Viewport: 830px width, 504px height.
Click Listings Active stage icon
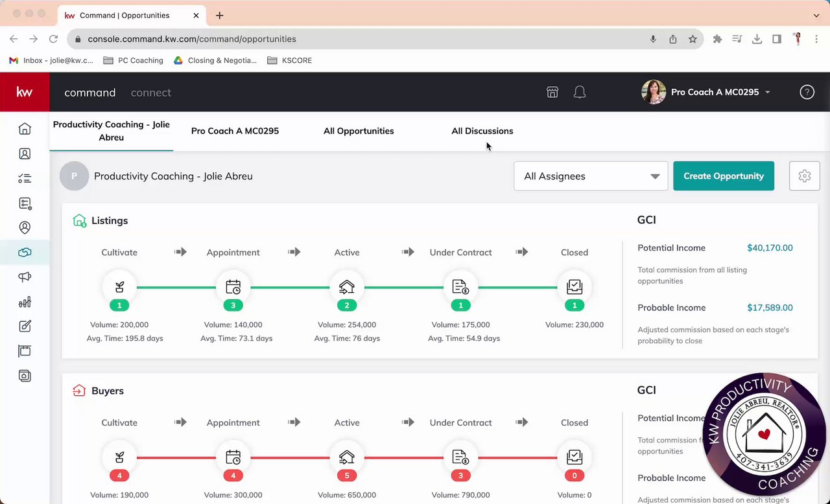pyautogui.click(x=347, y=287)
